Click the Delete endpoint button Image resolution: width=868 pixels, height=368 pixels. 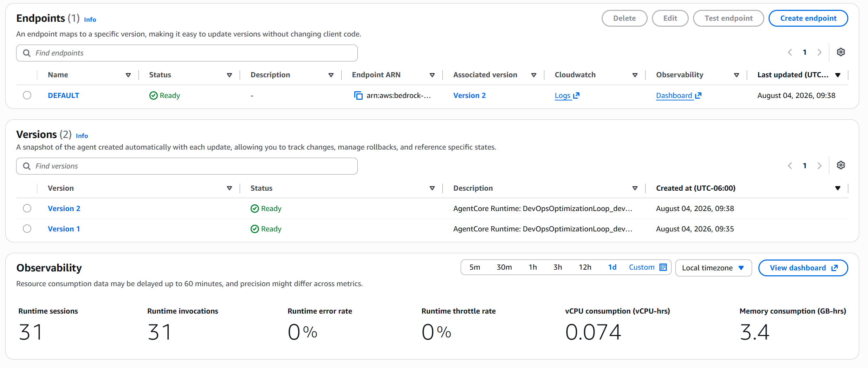point(624,18)
